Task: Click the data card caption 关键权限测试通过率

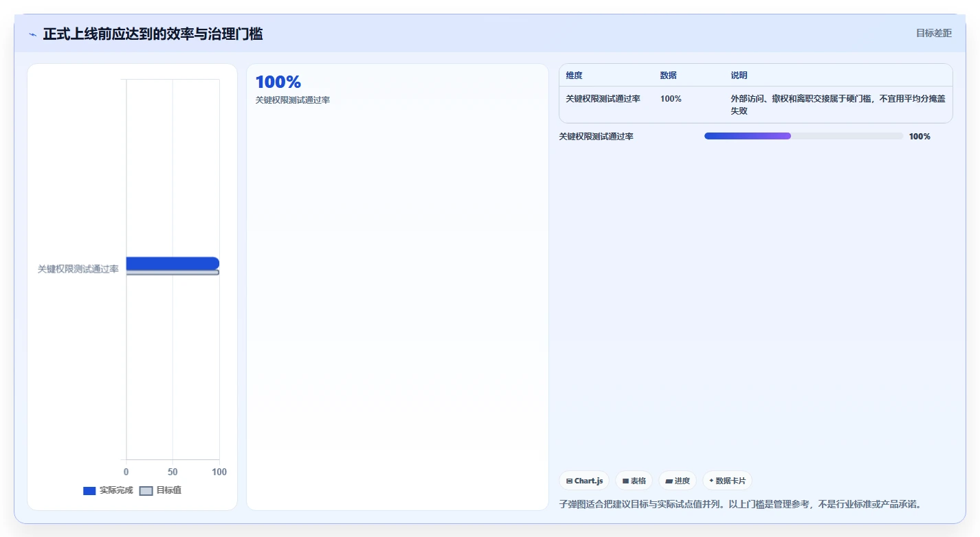Action: (x=293, y=100)
